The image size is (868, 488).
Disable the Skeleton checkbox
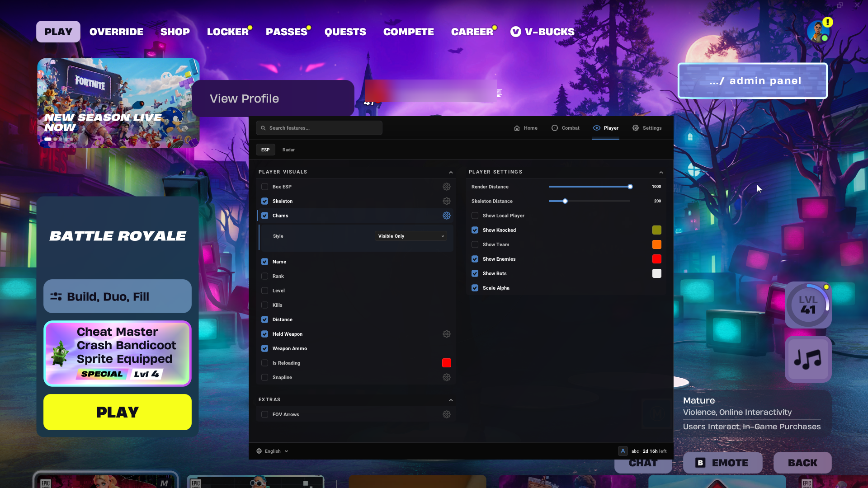265,201
